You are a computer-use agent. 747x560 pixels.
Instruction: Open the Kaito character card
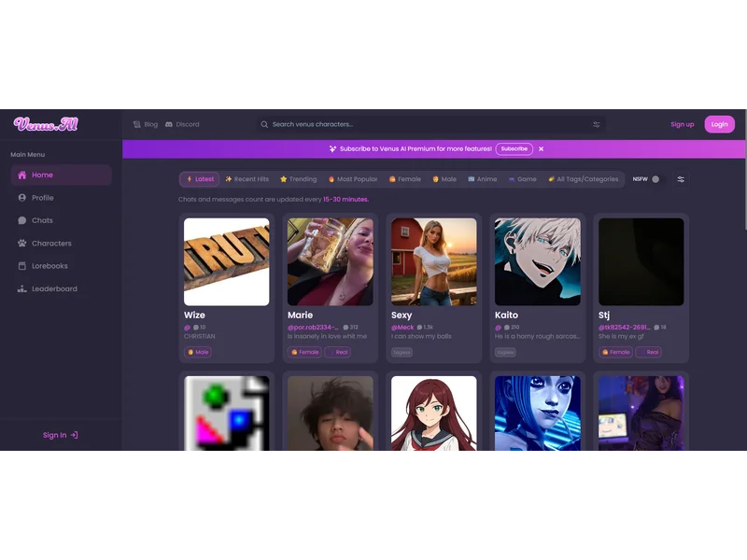point(537,261)
